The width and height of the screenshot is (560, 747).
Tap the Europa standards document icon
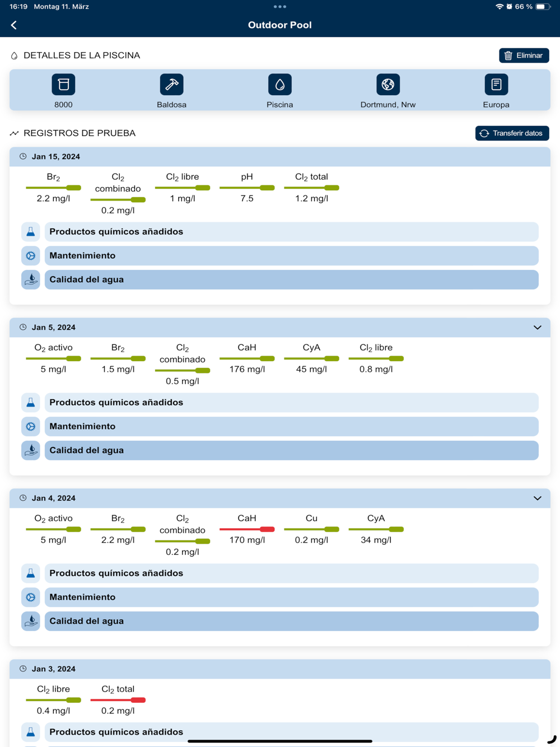click(496, 85)
